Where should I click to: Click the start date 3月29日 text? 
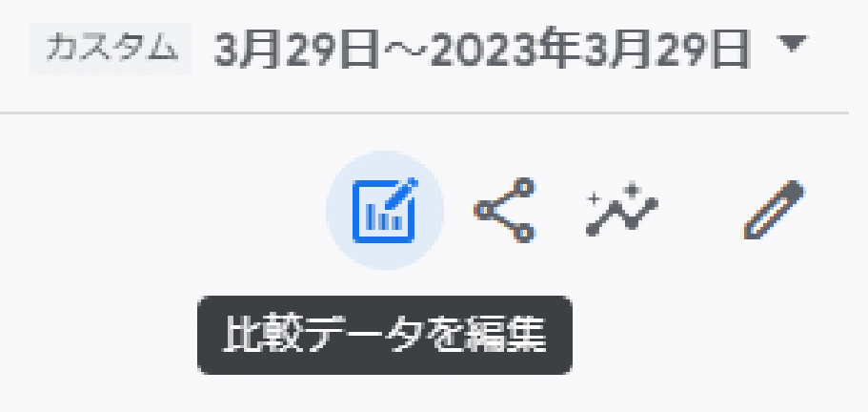click(x=296, y=49)
